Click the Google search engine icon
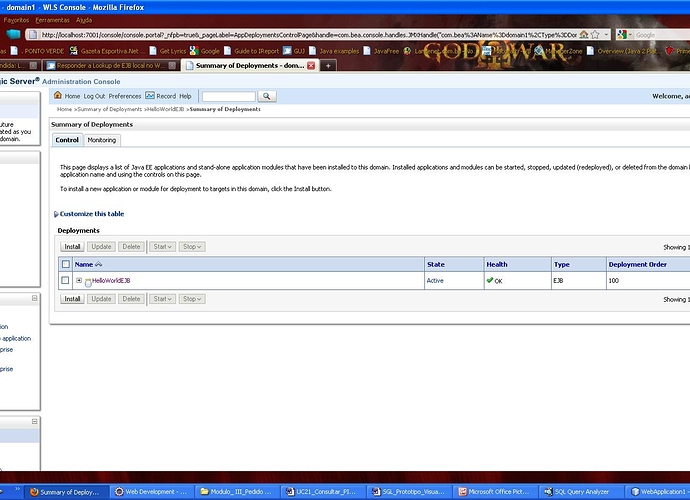 pos(622,34)
